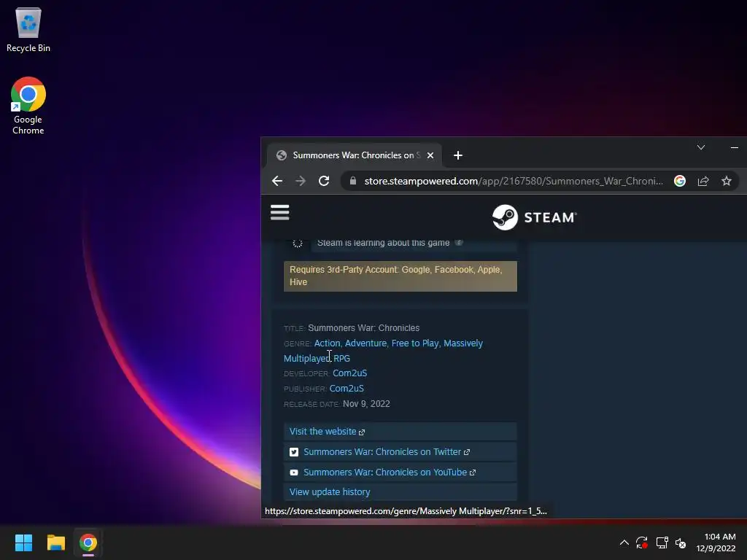Open the Recycle Bin desktop icon

[28, 29]
